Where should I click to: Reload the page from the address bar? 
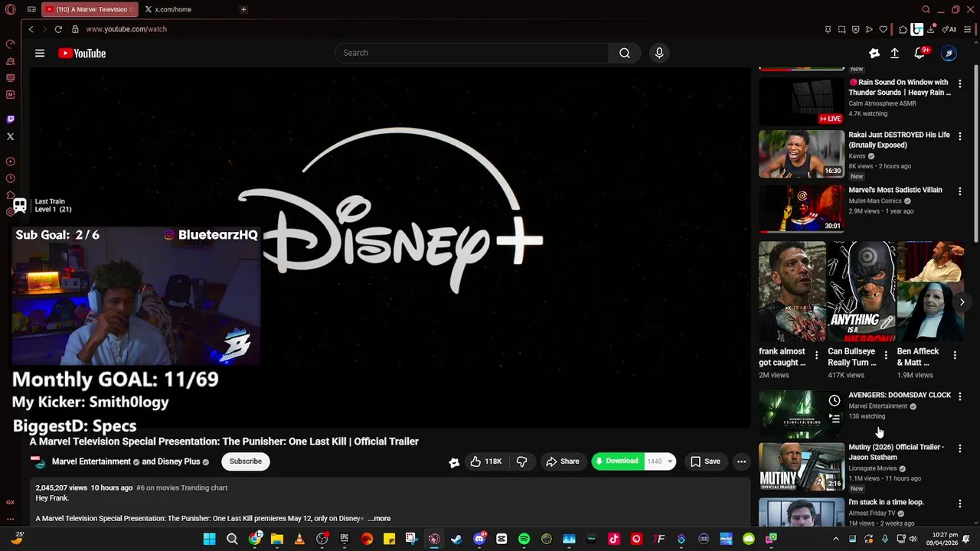[x=58, y=29]
